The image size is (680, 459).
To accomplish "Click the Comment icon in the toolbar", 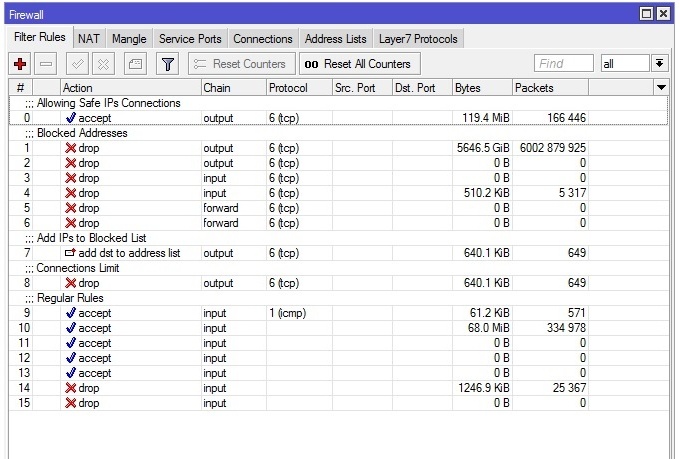I will 135,64.
